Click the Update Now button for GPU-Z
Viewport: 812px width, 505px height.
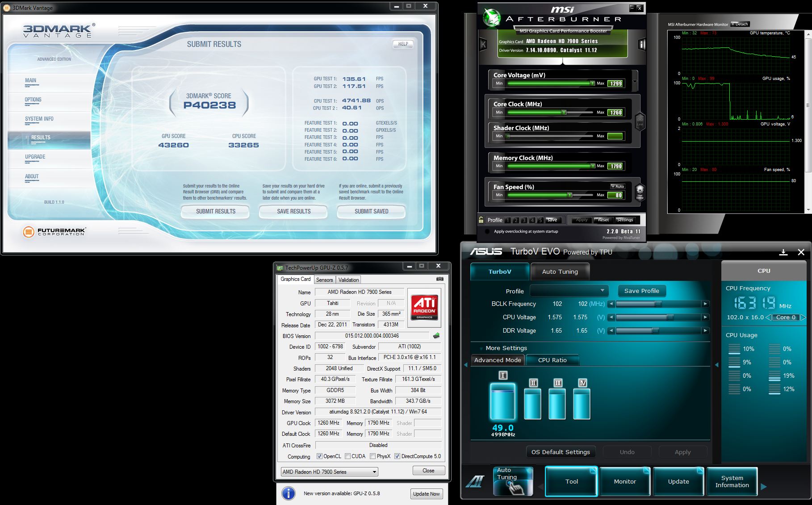pos(427,494)
